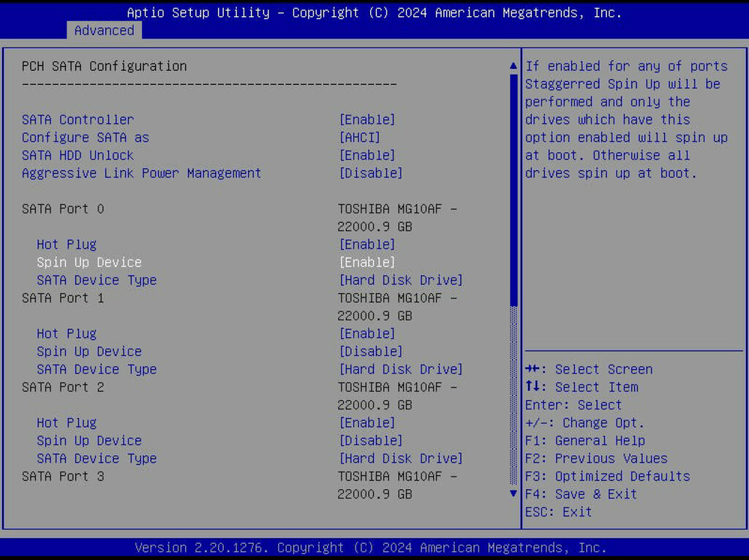Toggle the SATA Controller [Enable] value

click(366, 120)
